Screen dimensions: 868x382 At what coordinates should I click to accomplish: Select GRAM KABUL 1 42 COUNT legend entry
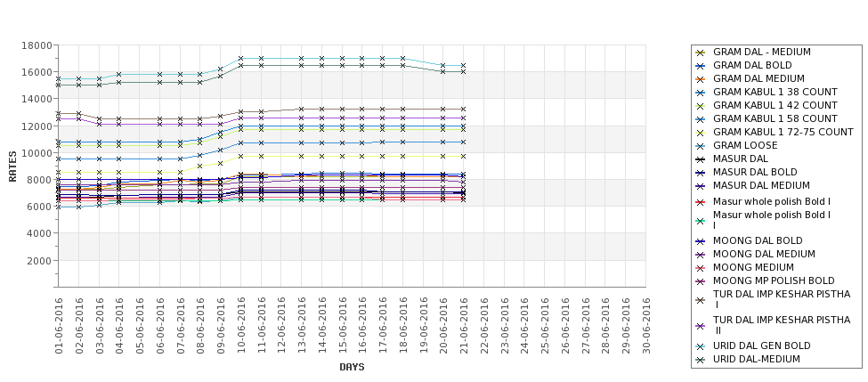(x=775, y=105)
